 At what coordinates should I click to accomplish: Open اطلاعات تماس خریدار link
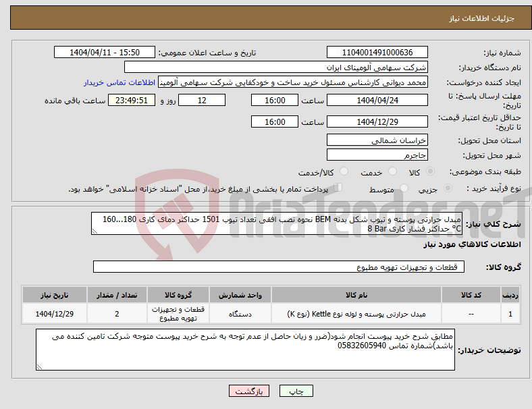[x=119, y=82]
